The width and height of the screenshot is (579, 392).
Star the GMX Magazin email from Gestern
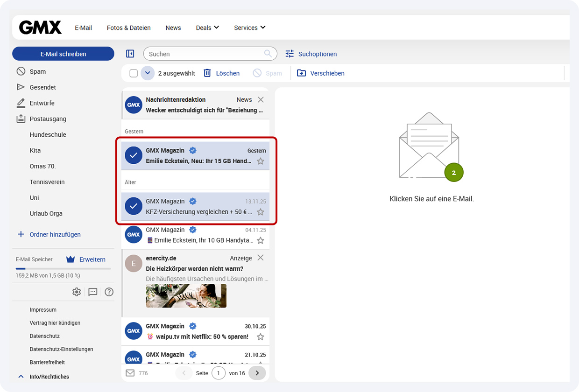261,162
